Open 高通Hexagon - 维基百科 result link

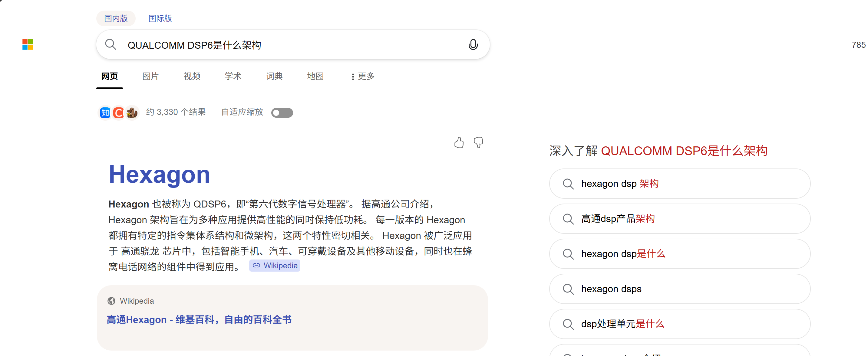click(199, 319)
